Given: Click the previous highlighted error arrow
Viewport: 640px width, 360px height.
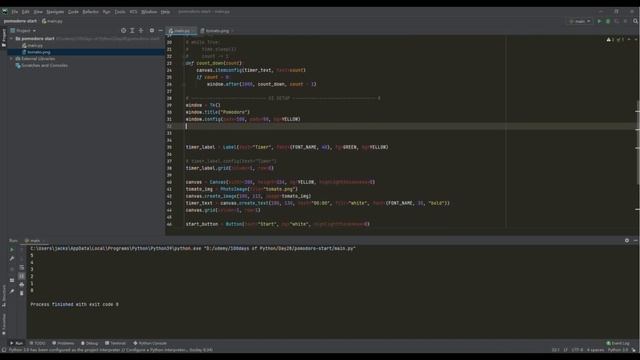Looking at the screenshot, I should click(629, 40).
